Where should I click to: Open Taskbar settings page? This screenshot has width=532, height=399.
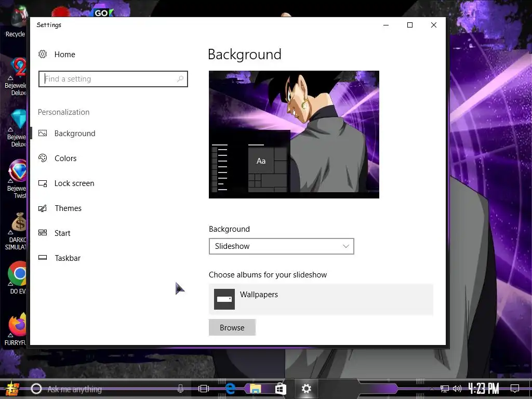point(68,258)
